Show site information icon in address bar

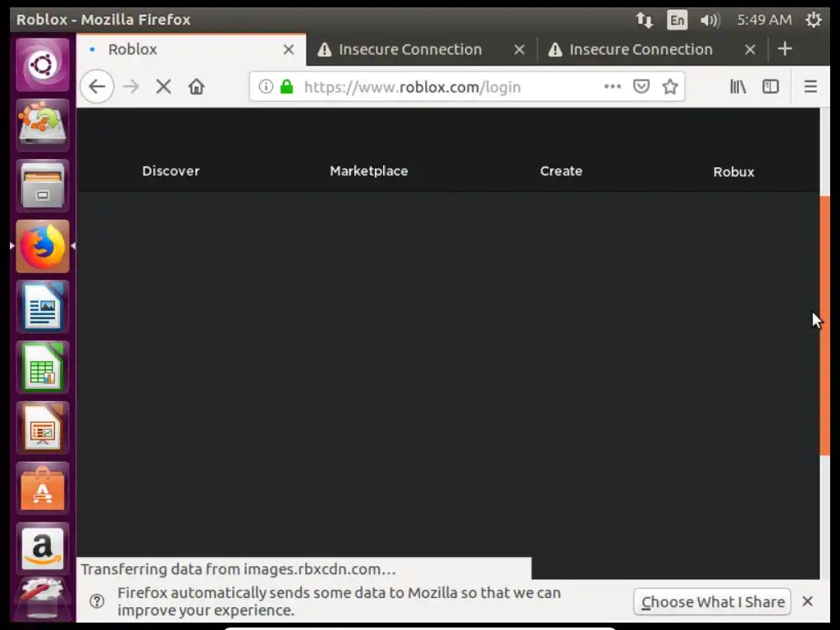[266, 86]
